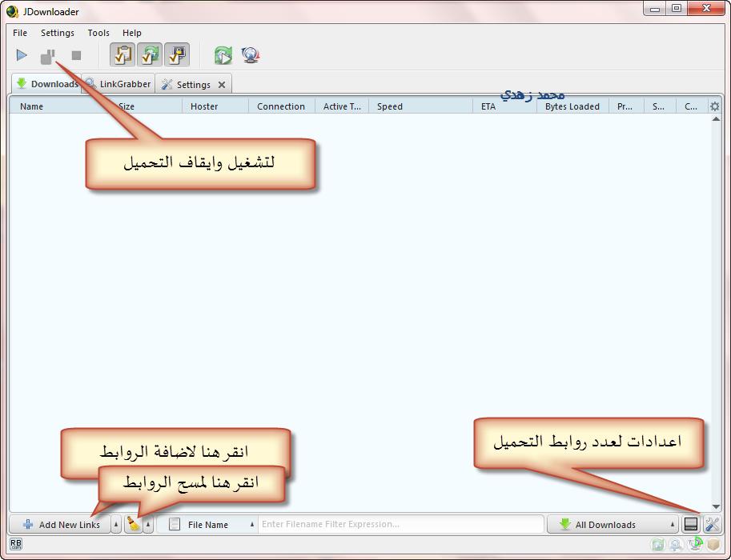Sort downloads by the Connection column
731x560 pixels.
tap(282, 106)
